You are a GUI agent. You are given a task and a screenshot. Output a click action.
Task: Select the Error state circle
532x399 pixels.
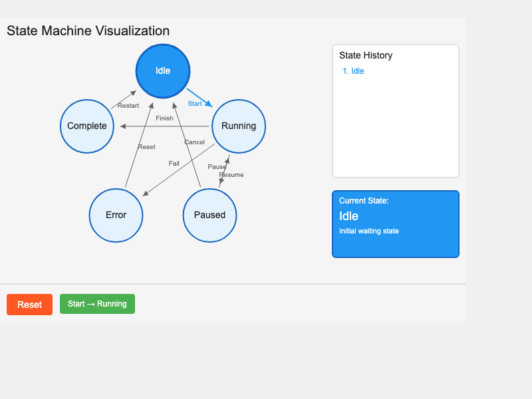point(116,215)
